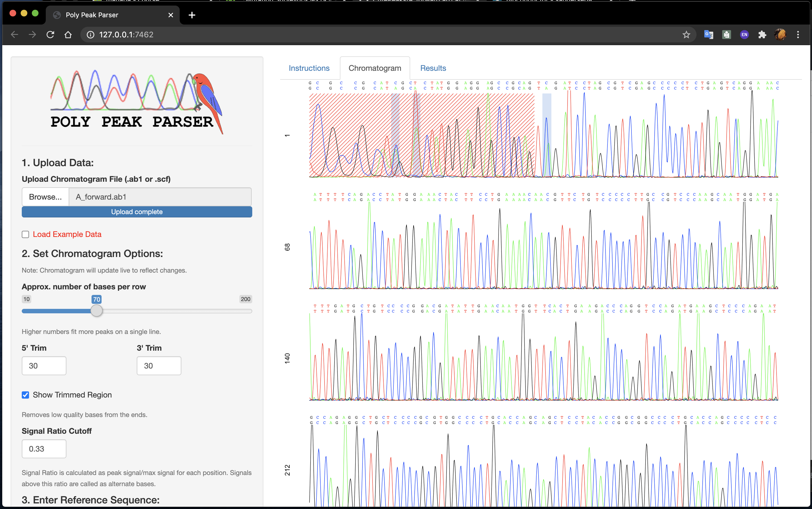The width and height of the screenshot is (812, 509).
Task: Open a new browser tab
Action: coord(191,15)
